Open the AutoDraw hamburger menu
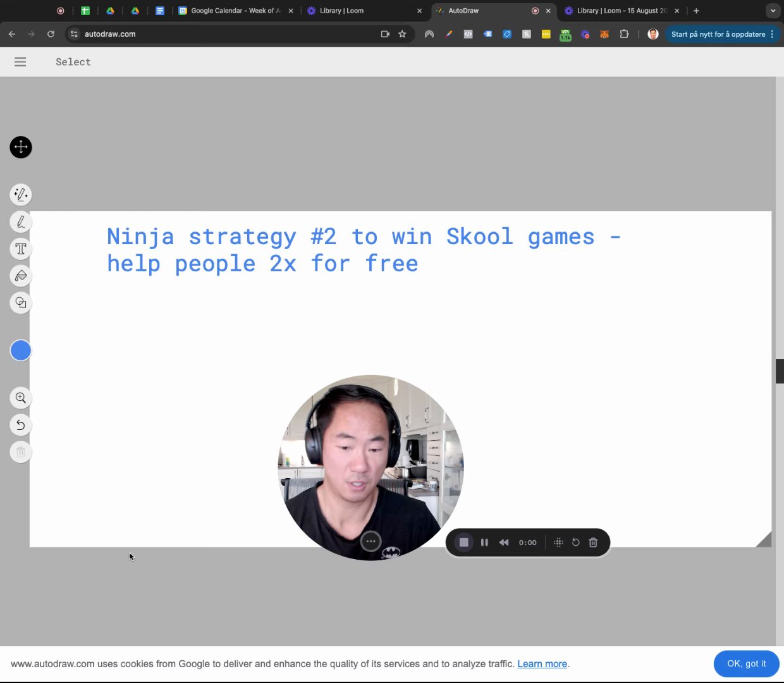The height and width of the screenshot is (683, 784). tap(20, 62)
